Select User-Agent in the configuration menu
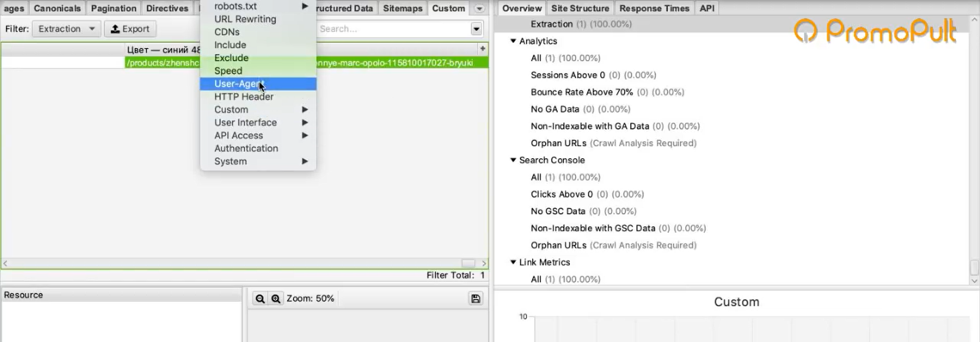Viewport: 980px width, 342px height. (238, 84)
